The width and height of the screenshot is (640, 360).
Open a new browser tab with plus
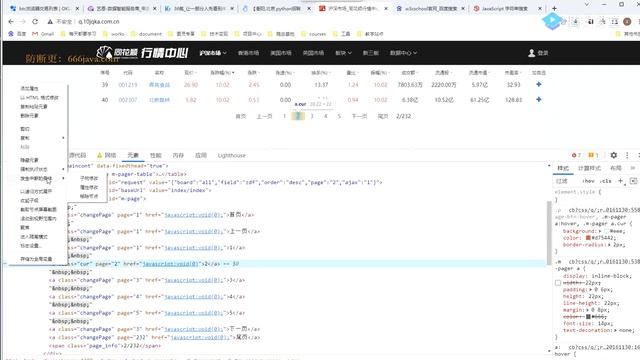pos(554,8)
